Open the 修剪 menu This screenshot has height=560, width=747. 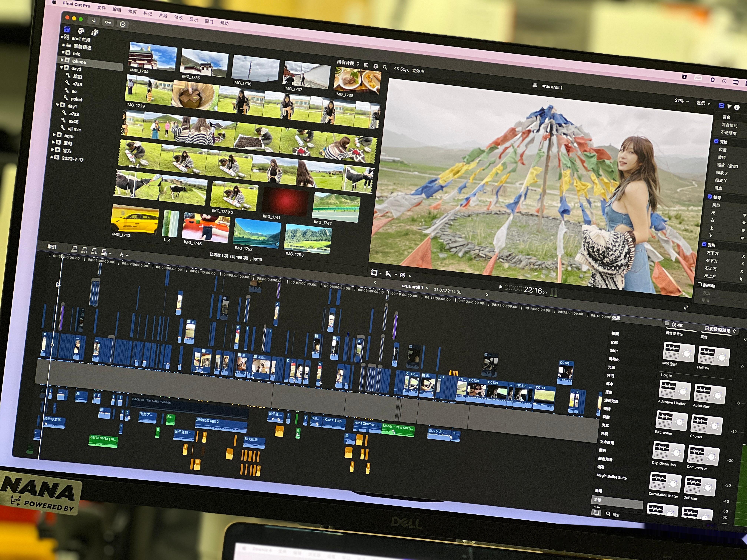[132, 11]
